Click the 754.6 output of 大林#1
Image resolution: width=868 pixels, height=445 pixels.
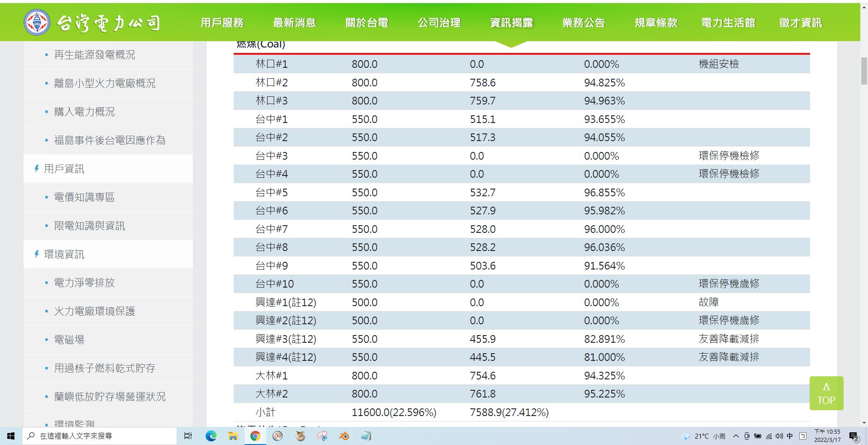click(482, 376)
